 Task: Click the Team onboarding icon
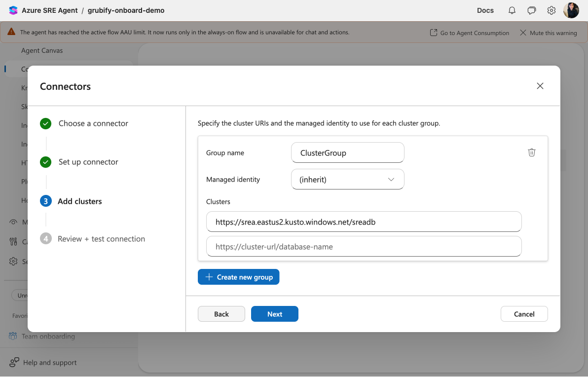(13, 336)
